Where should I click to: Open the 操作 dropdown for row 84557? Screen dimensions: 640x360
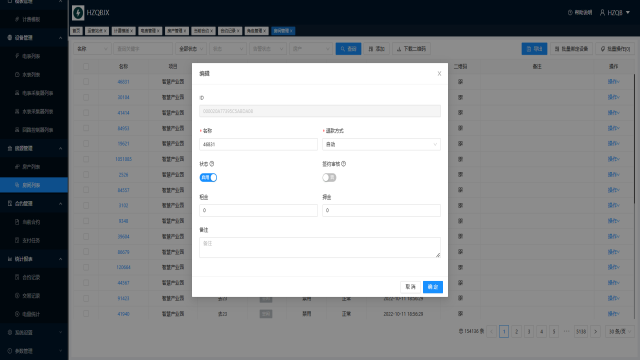coord(613,190)
